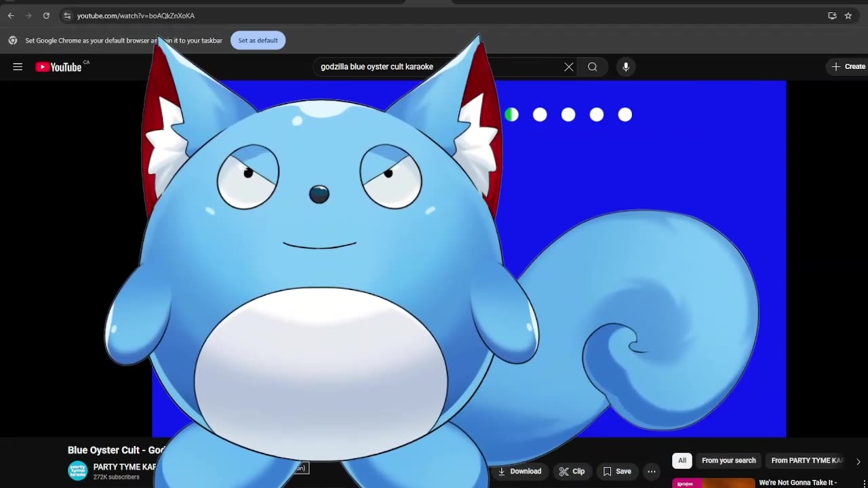Select From PARTY TYME KARAOKE chip
Viewport: 868px width, 488px height.
click(807, 461)
